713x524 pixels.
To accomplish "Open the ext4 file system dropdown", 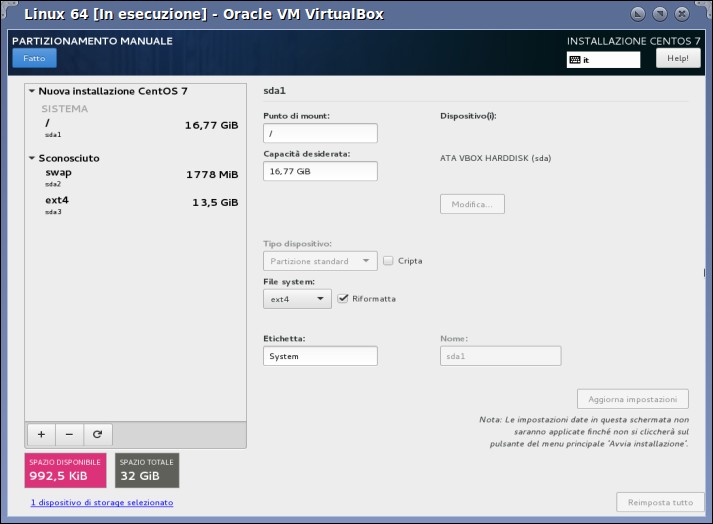I will pos(297,299).
